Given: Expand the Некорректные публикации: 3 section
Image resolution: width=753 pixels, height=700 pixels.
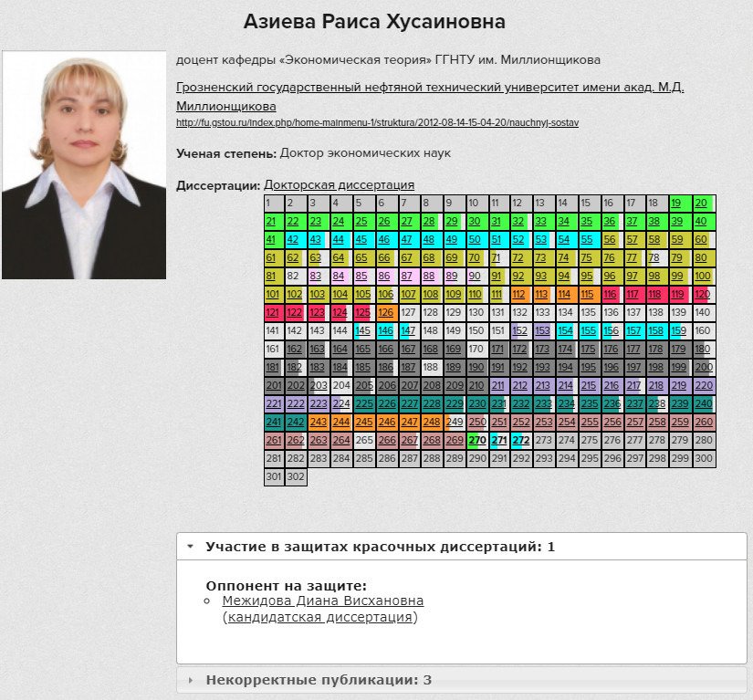Looking at the screenshot, I should pos(462,680).
